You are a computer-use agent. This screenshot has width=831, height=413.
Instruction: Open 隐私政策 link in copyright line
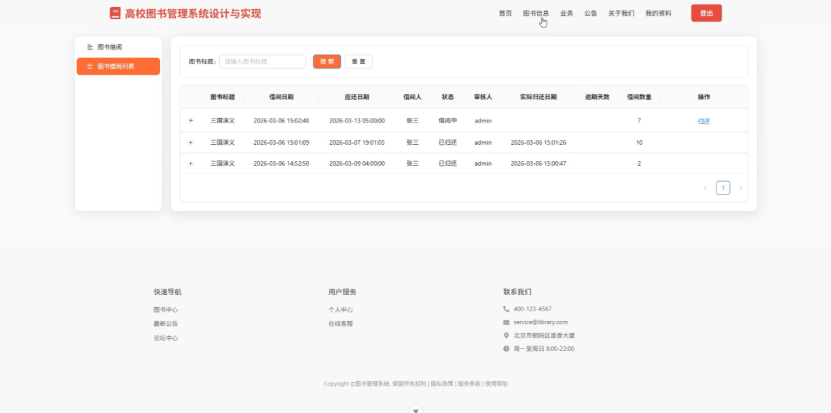(x=442, y=384)
